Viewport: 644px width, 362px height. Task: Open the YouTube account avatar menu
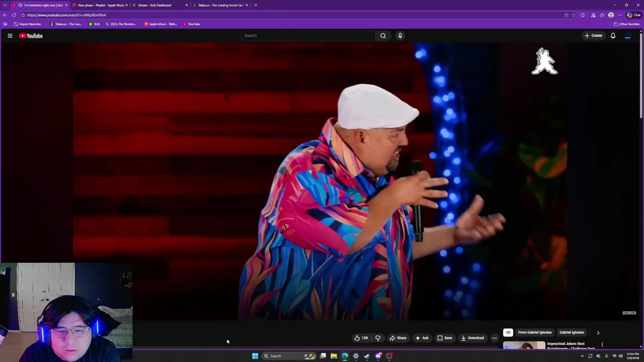[627, 36]
